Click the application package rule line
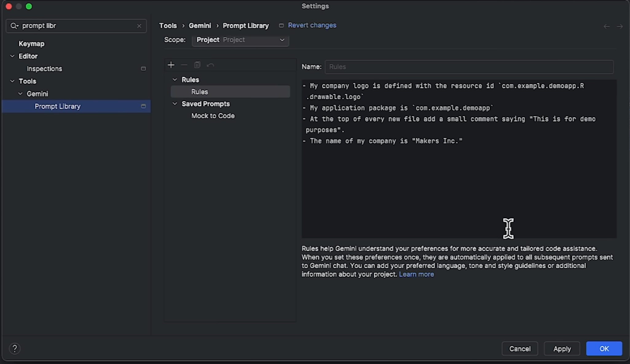Screen dimensions: 630x364 (398, 108)
